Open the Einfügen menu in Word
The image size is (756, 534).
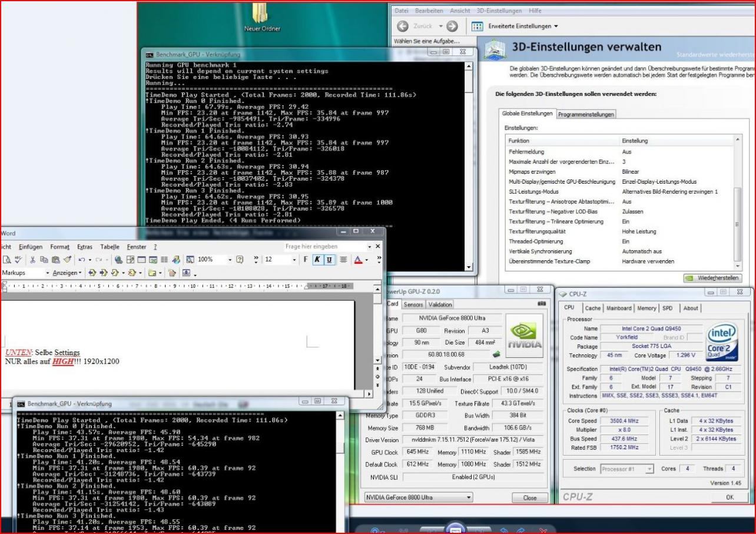pyautogui.click(x=31, y=247)
